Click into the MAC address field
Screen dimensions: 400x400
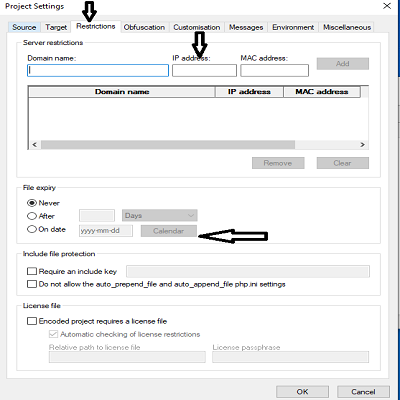point(275,71)
